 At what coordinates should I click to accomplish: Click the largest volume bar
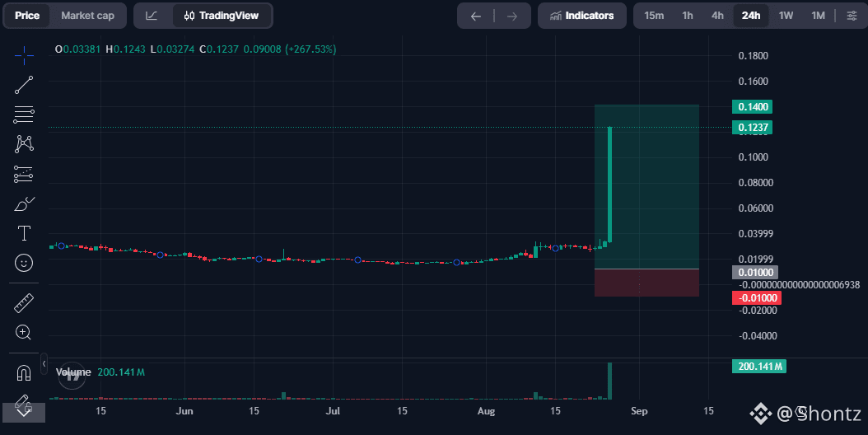click(x=609, y=381)
